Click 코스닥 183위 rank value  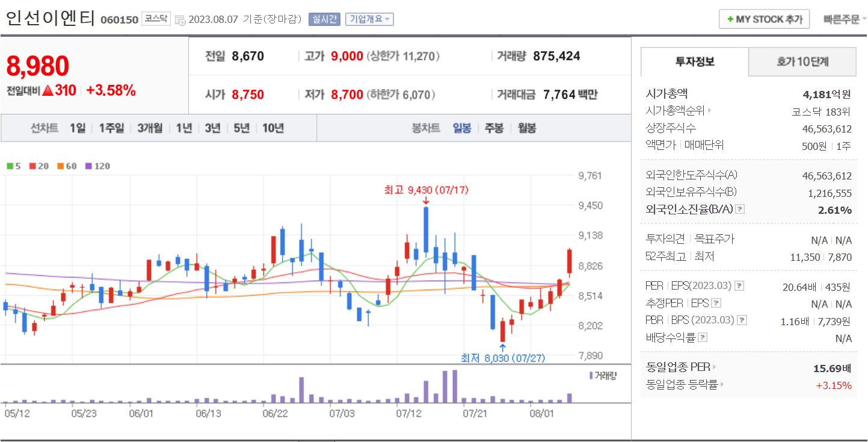(822, 111)
